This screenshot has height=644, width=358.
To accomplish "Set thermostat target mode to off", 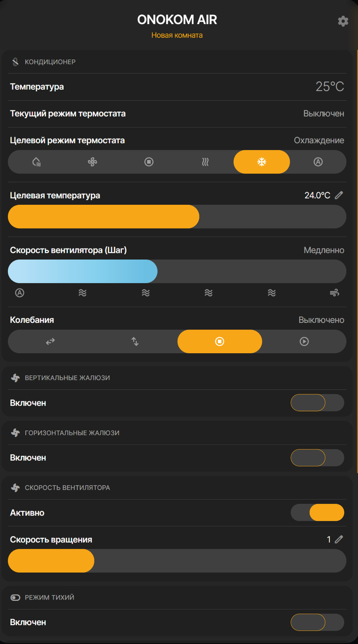I will pos(149,162).
